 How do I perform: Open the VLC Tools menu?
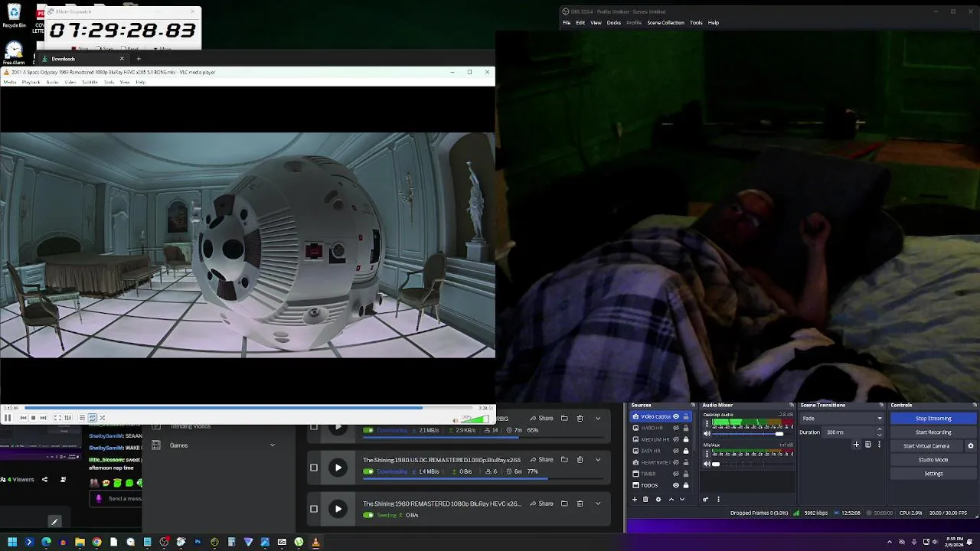(x=109, y=82)
